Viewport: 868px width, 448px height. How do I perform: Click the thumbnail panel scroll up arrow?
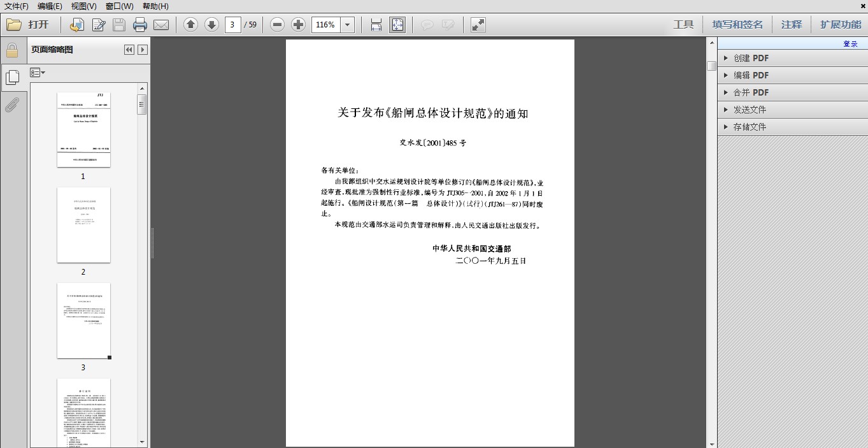pos(142,88)
